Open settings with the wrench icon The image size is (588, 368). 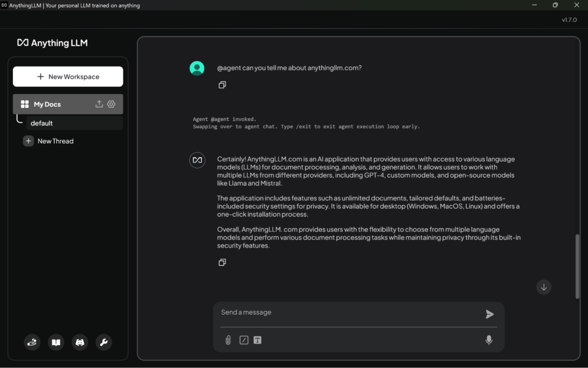pos(104,342)
